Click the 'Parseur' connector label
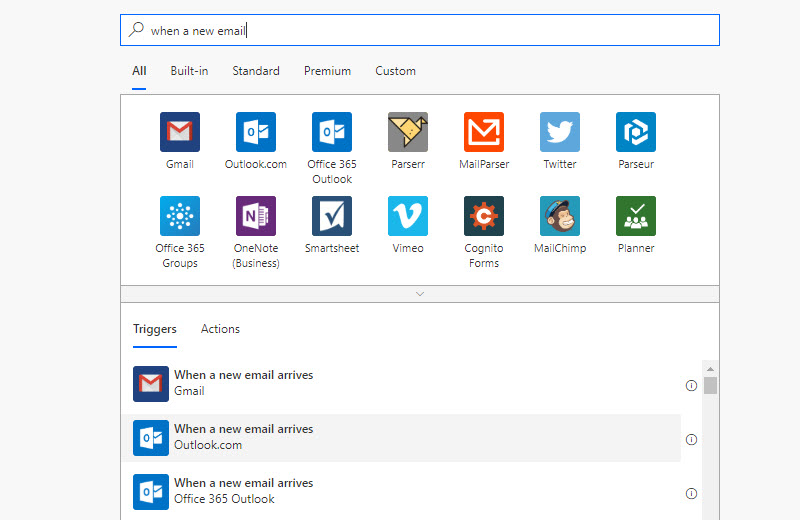 pos(636,164)
